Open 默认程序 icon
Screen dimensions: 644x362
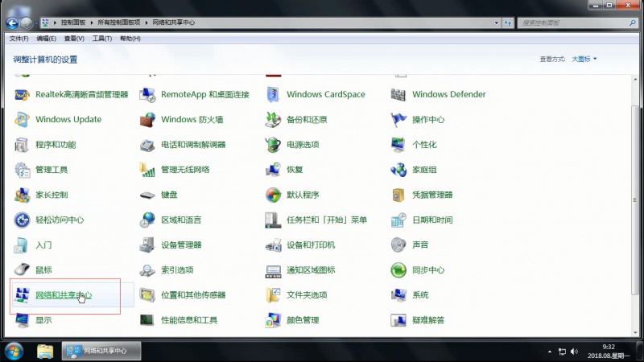click(273, 195)
